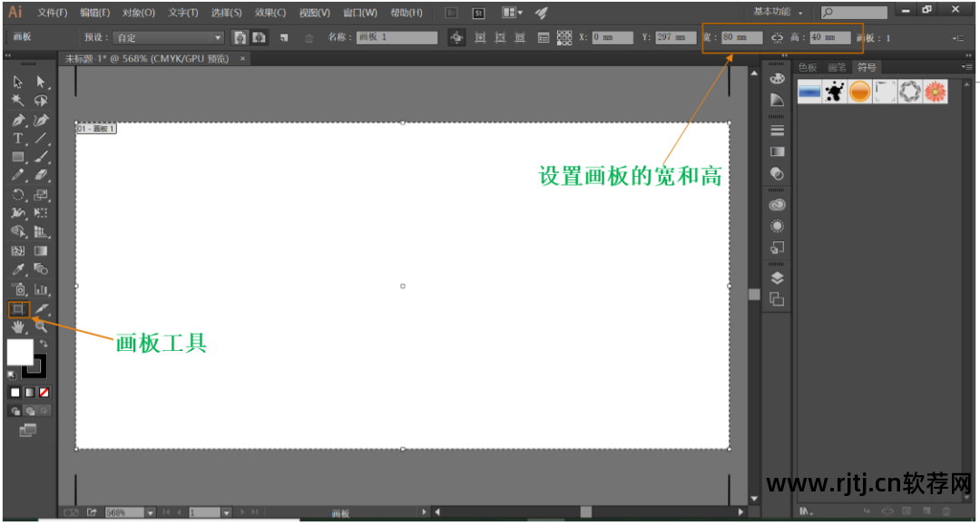Click the flower symbol in Symbols panel

936,92
